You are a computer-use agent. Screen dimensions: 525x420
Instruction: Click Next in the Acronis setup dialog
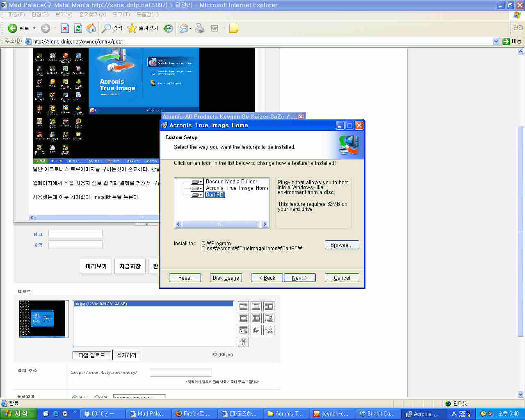[x=300, y=278]
